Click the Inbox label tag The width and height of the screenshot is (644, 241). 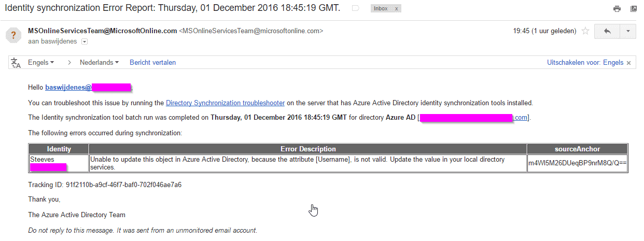click(381, 9)
